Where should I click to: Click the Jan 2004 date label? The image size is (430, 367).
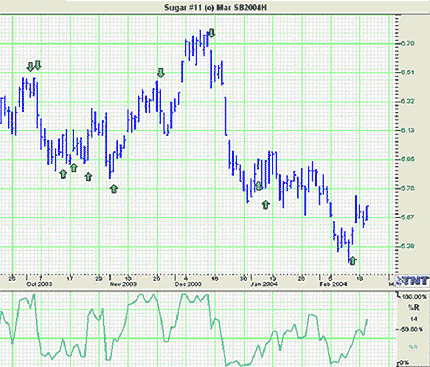click(264, 284)
